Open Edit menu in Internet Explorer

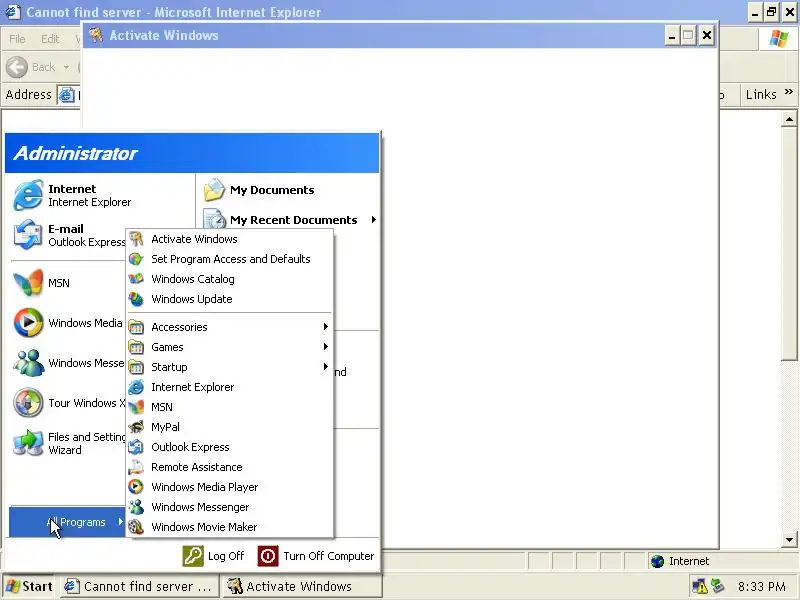(x=50, y=39)
